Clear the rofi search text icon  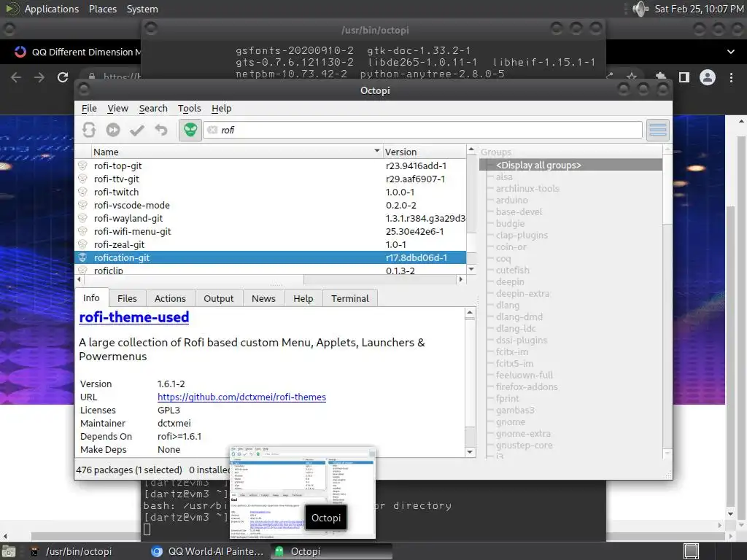(212, 130)
